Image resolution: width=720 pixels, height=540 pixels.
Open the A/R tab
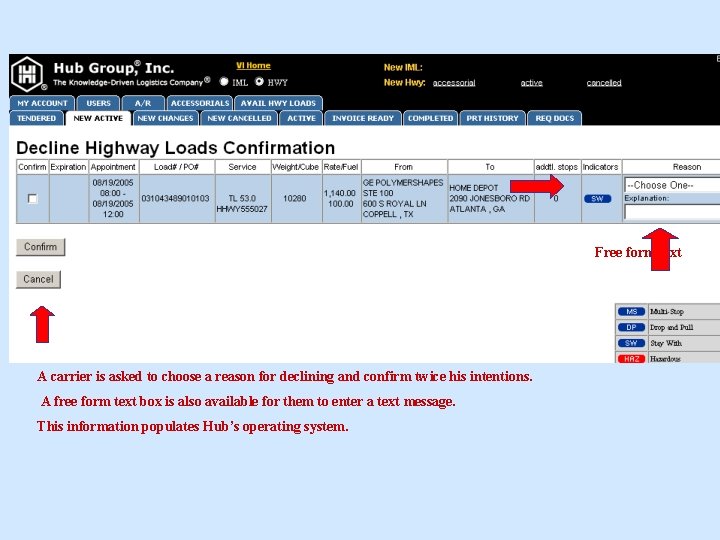click(143, 103)
